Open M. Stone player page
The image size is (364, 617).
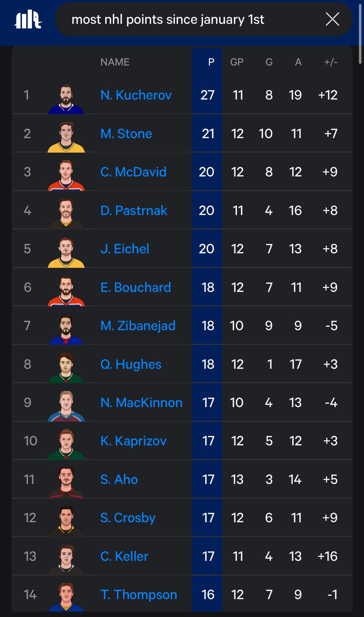[126, 134]
